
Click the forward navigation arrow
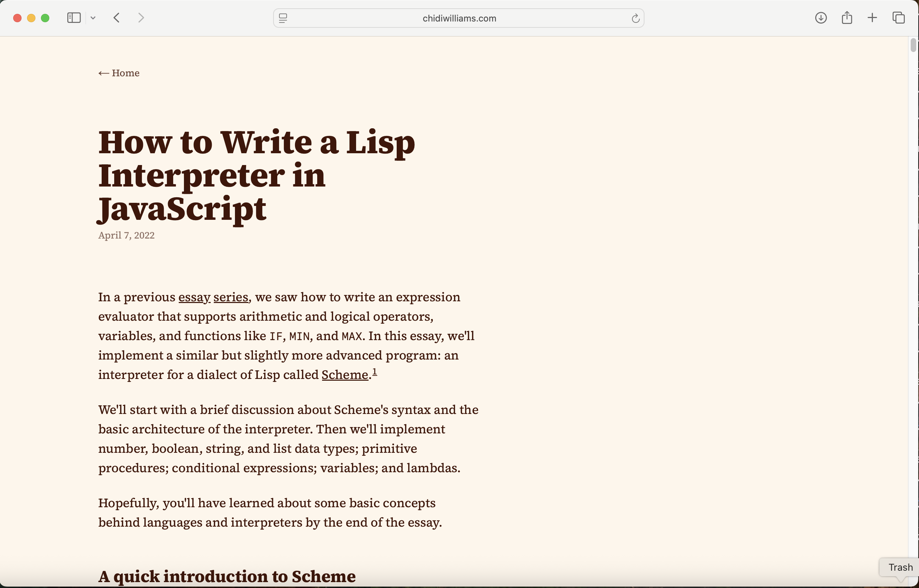(x=141, y=18)
